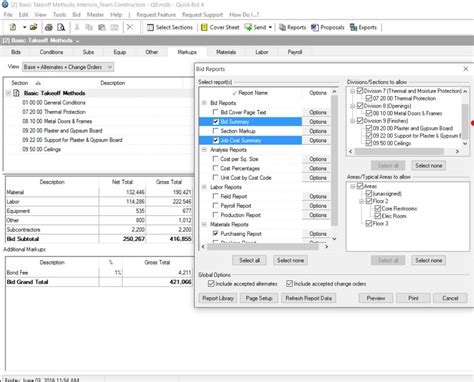Check the Cost per Sq. Size report
Viewport: 474px width, 382px height.
click(216, 159)
